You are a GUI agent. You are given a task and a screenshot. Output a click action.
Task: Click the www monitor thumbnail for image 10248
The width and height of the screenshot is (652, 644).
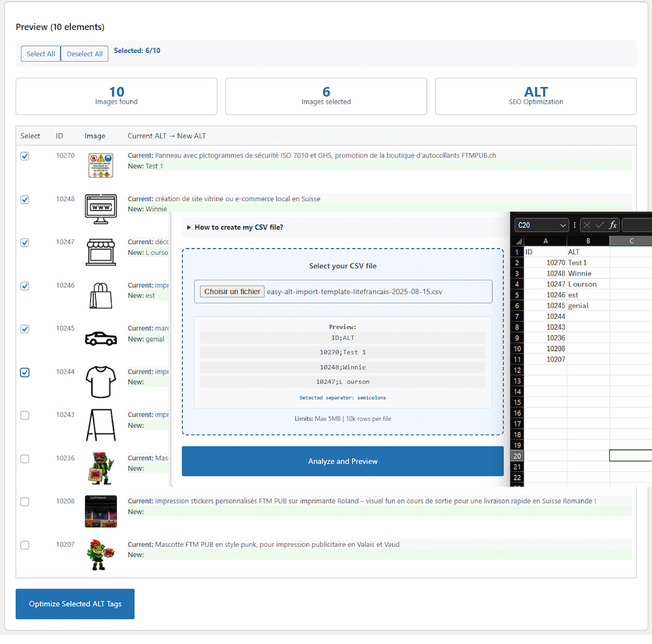(101, 208)
